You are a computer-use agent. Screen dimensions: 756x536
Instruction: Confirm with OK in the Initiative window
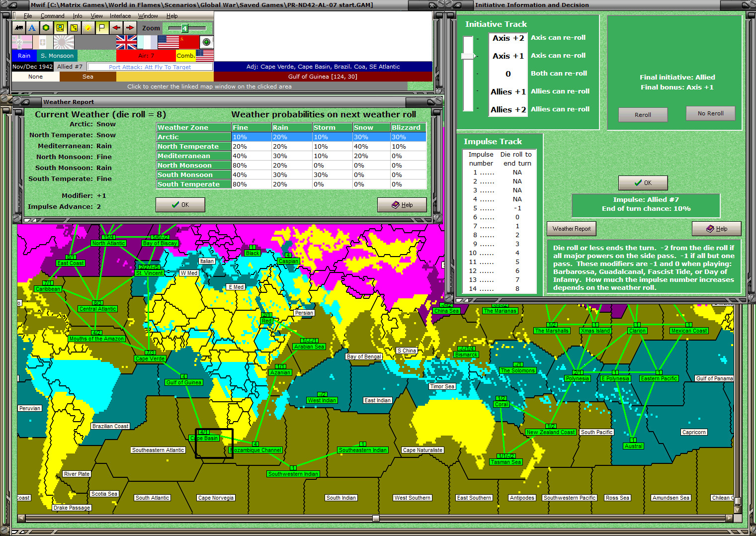pos(643,183)
